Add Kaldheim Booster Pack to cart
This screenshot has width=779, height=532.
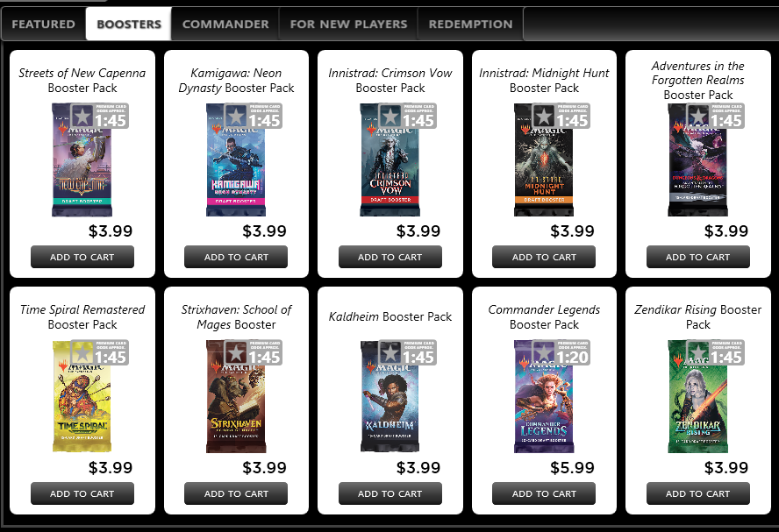[390, 493]
